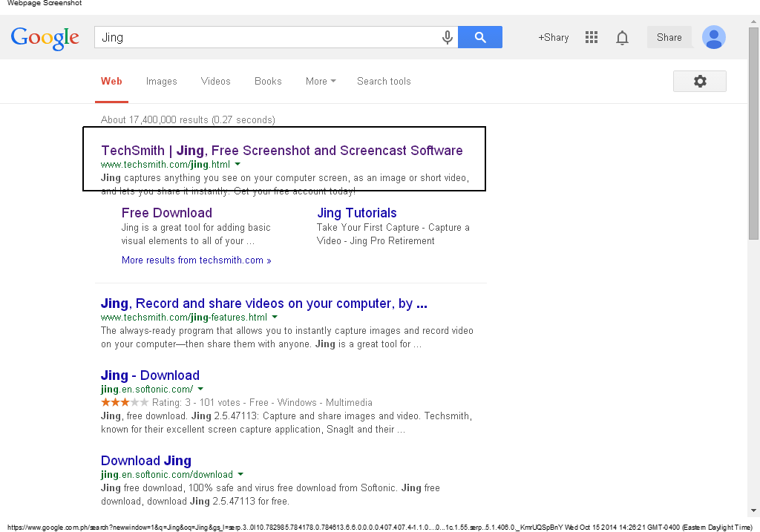Open Jing, Record and share videos result
Image resolution: width=760 pixels, height=532 pixels.
[264, 303]
